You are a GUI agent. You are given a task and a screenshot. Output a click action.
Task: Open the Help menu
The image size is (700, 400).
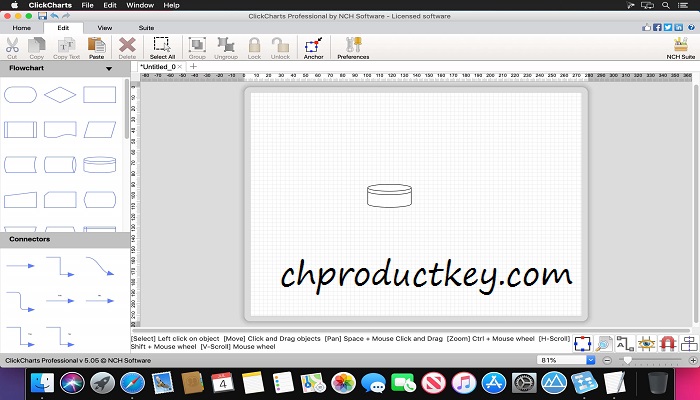click(x=171, y=5)
